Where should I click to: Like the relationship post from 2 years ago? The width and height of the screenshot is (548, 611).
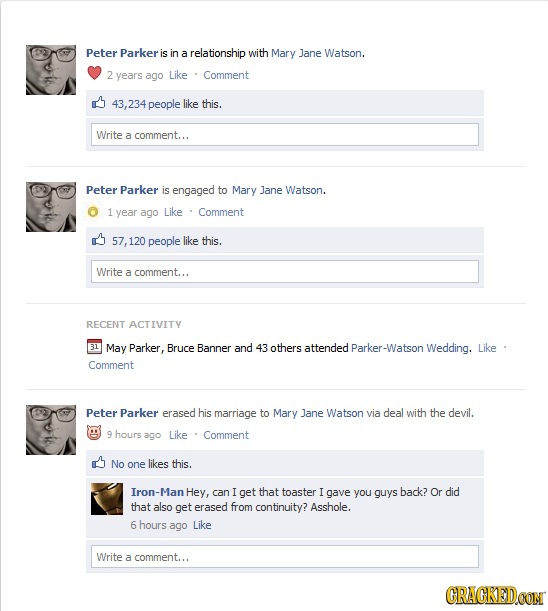pos(178,75)
